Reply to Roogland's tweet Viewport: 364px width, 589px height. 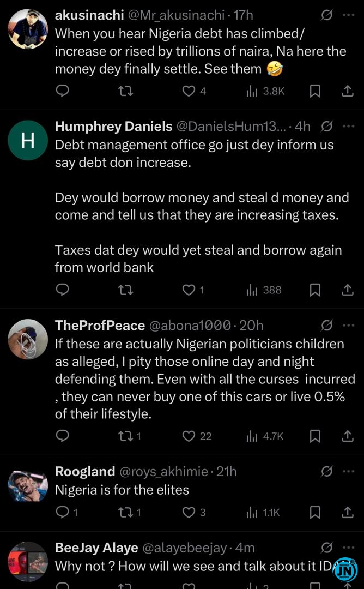(x=63, y=512)
